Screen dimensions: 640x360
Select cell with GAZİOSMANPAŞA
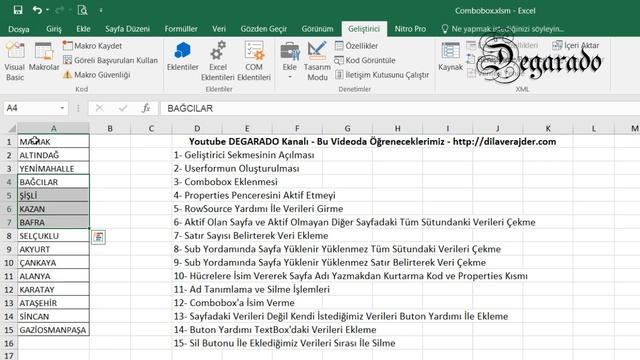click(53, 330)
